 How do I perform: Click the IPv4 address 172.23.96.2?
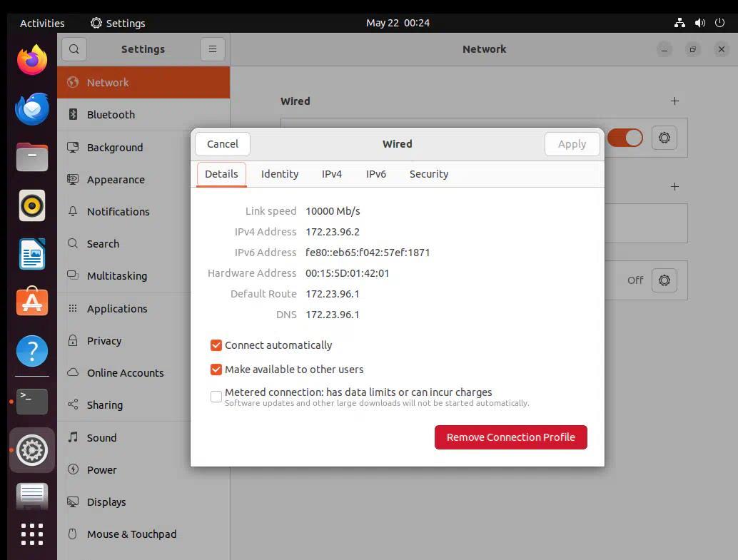[x=333, y=232]
